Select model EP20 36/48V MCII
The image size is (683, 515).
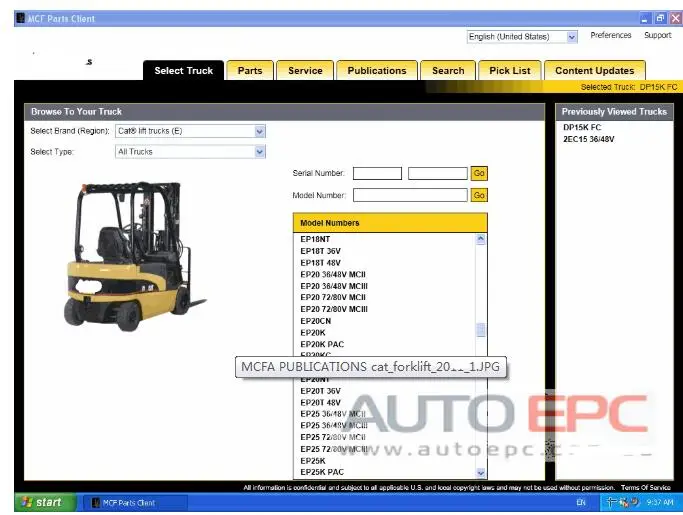click(x=333, y=274)
